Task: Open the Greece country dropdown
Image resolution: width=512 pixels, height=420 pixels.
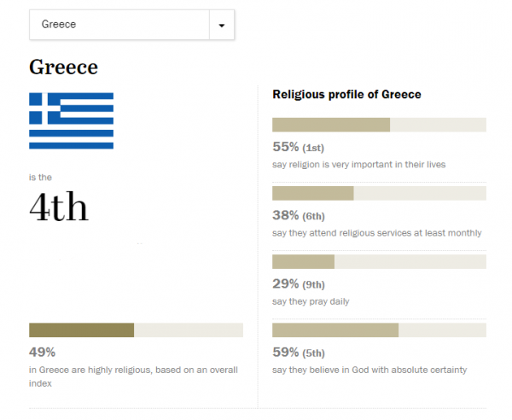Action: coord(119,25)
